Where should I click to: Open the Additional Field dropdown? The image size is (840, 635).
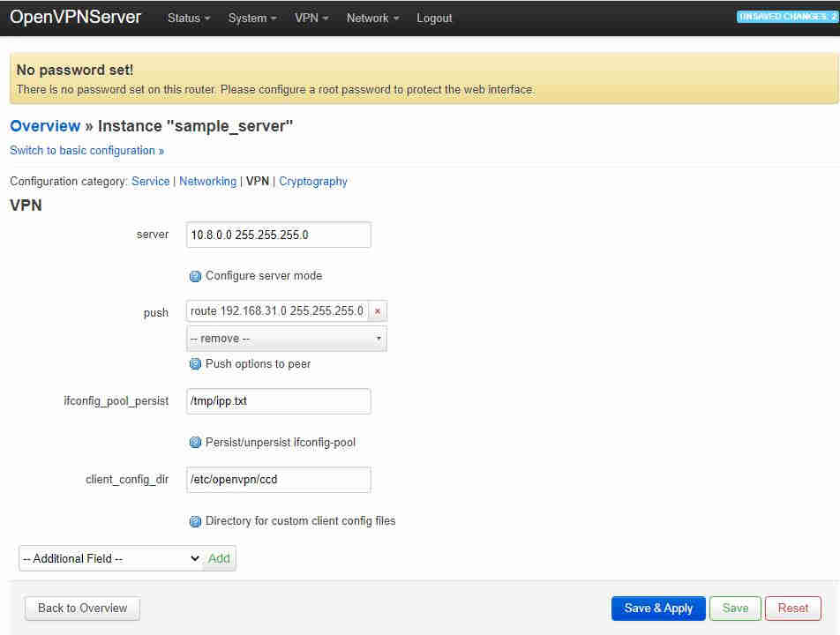111,558
